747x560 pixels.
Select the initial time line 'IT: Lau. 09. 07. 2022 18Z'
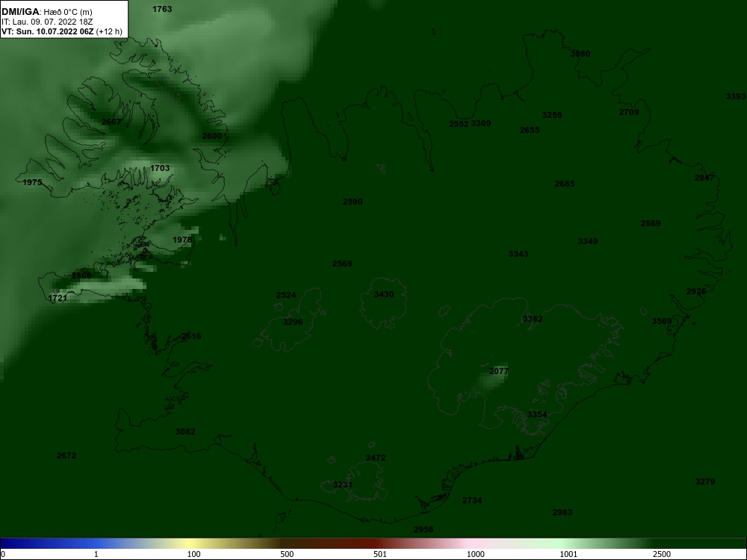(x=46, y=22)
